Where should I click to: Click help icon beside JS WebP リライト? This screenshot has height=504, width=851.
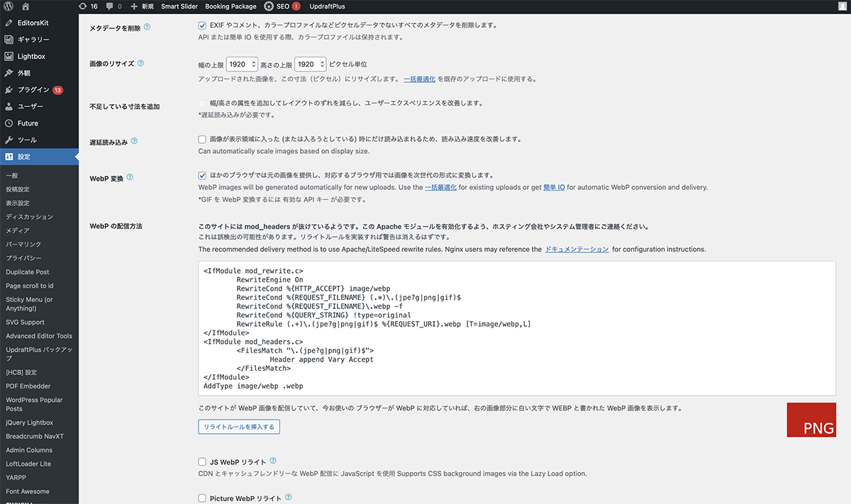[273, 461]
